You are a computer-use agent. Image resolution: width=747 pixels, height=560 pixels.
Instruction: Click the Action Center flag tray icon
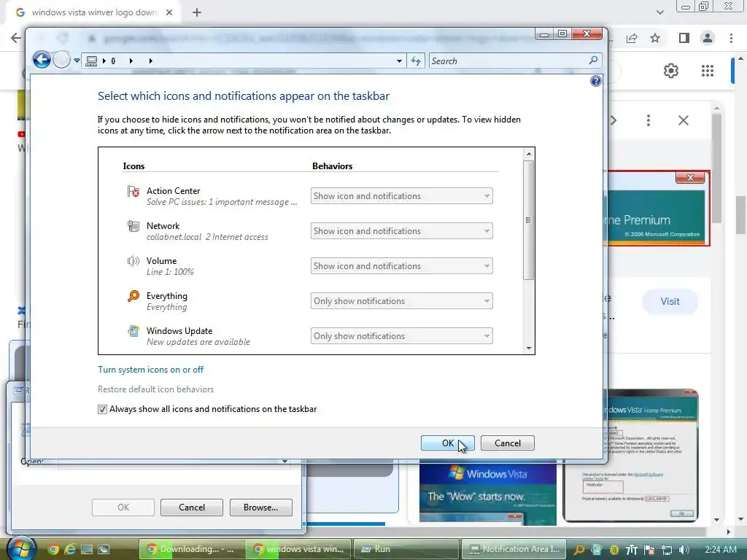point(649,550)
